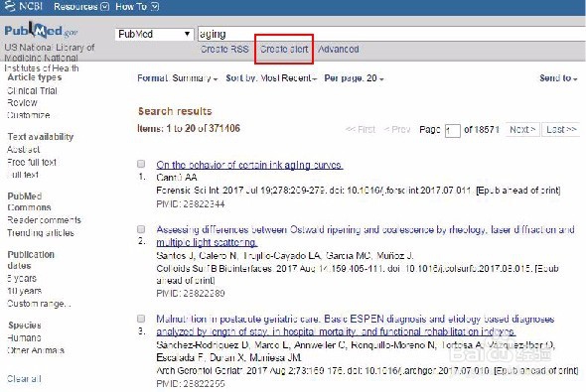The height and width of the screenshot is (392, 586).
Task: Filter by Full text availability
Action: click(x=23, y=175)
